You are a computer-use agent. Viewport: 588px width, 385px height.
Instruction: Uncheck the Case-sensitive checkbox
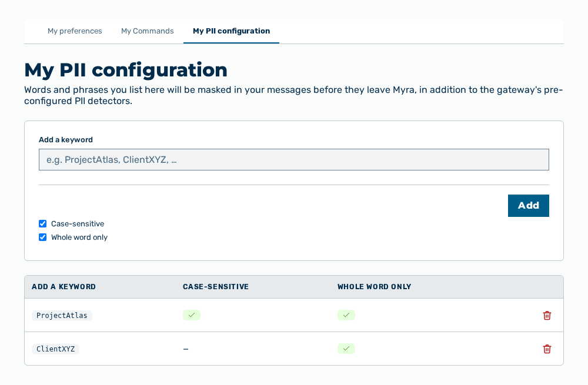(43, 224)
